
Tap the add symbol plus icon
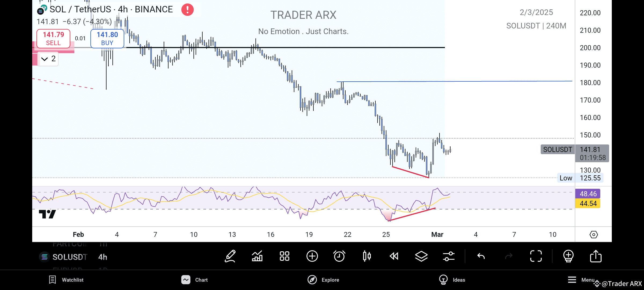click(x=312, y=256)
